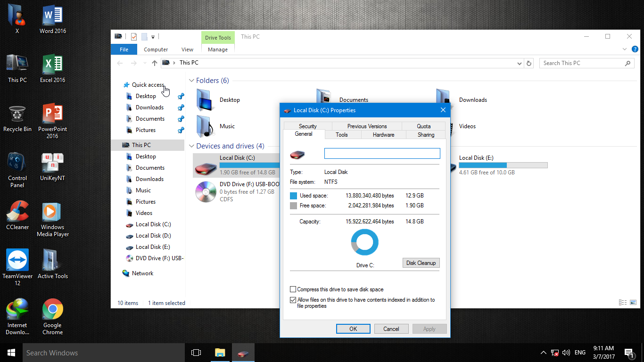Uncheck Allow files to have contents indexed
The image size is (644, 362).
click(x=293, y=300)
